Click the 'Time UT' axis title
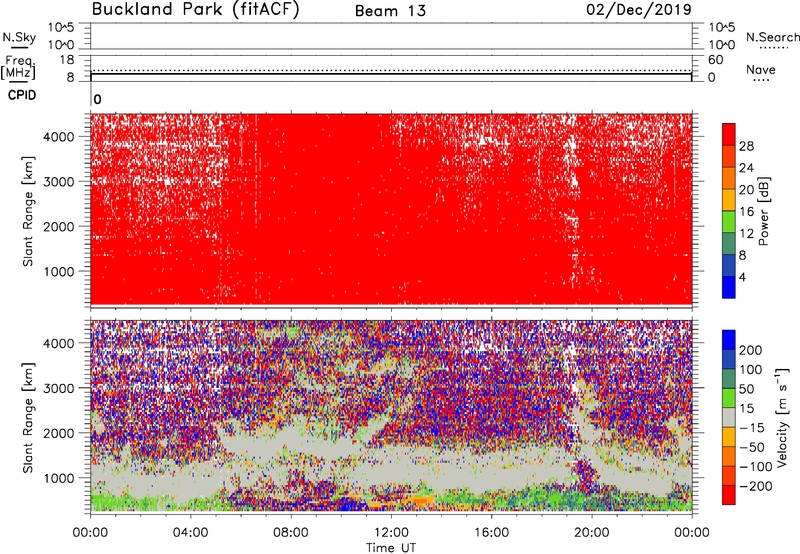This screenshot has width=800, height=554. [x=391, y=548]
